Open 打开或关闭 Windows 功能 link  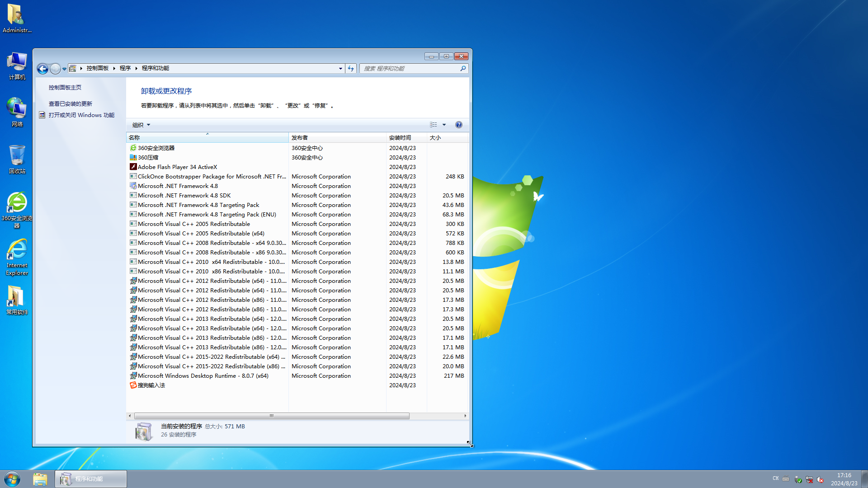tap(81, 115)
